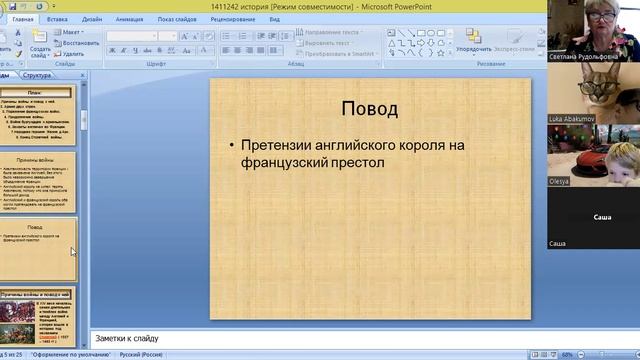Close the slides pane with X

[82, 76]
